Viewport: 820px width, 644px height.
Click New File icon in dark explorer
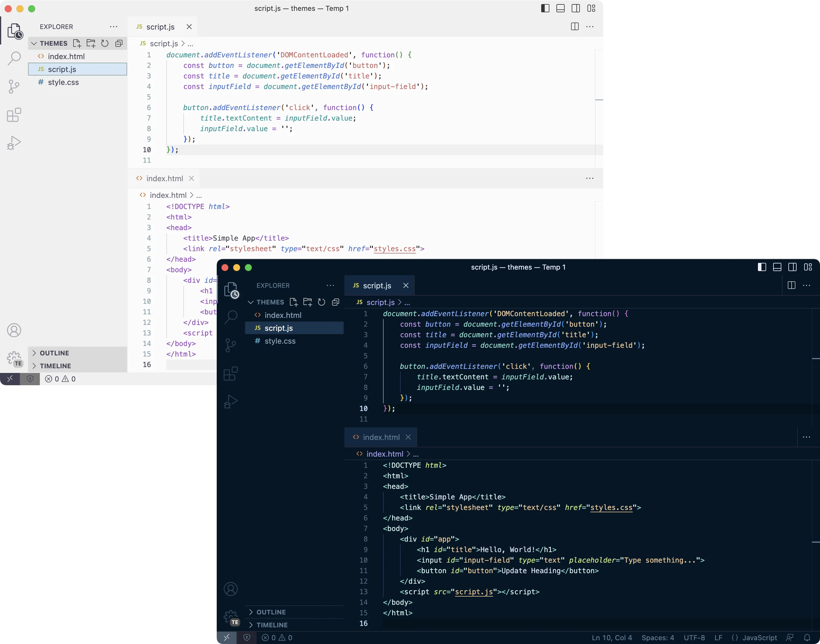tap(293, 302)
